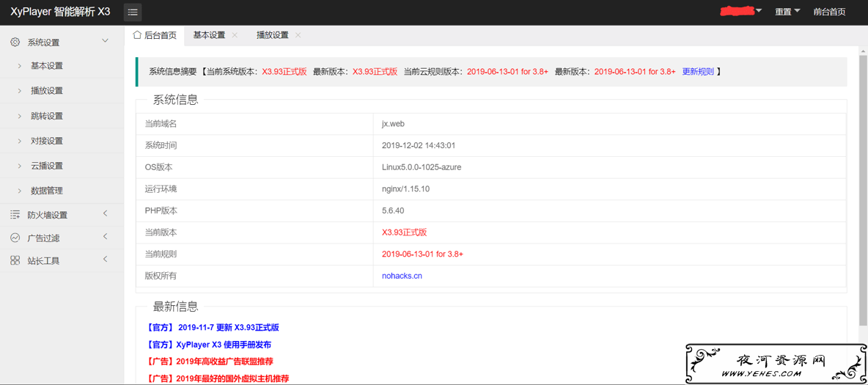Image resolution: width=868 pixels, height=385 pixels.
Task: Expand the 站长工具 menu chevron
Action: 105,260
